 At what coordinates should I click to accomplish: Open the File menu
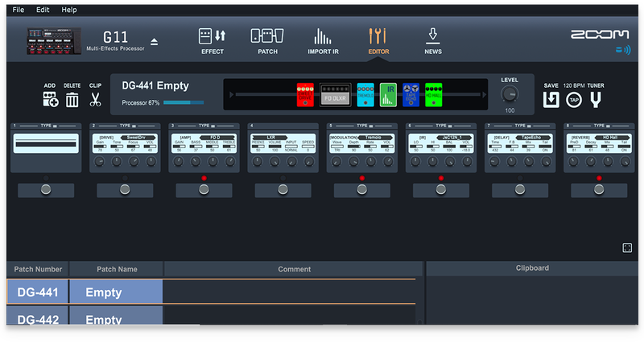18,10
